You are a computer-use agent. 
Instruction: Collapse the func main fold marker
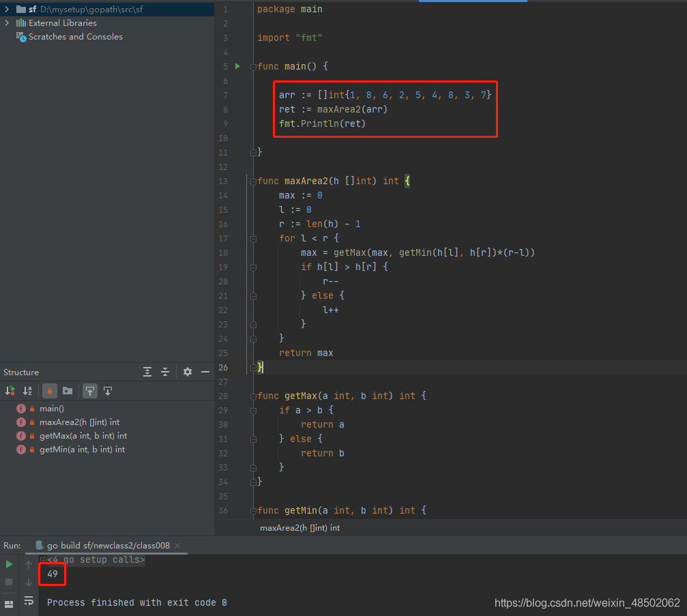pyautogui.click(x=253, y=67)
